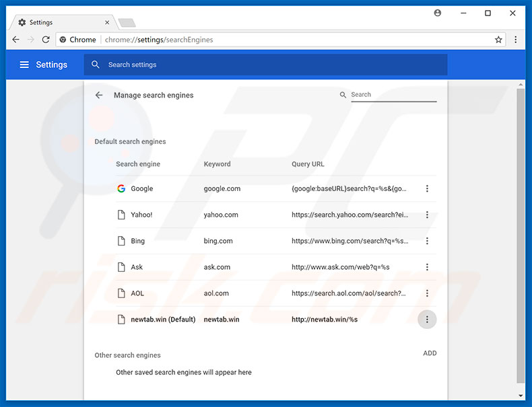Click the www.bing.com query URL

tap(350, 241)
